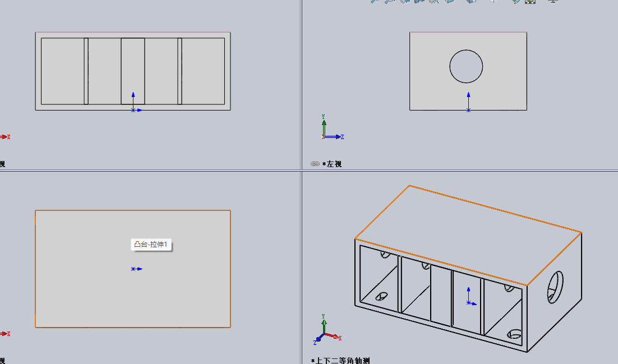618x364 pixels.
Task: Click the origin marker in the top-left view
Action: [x=133, y=110]
